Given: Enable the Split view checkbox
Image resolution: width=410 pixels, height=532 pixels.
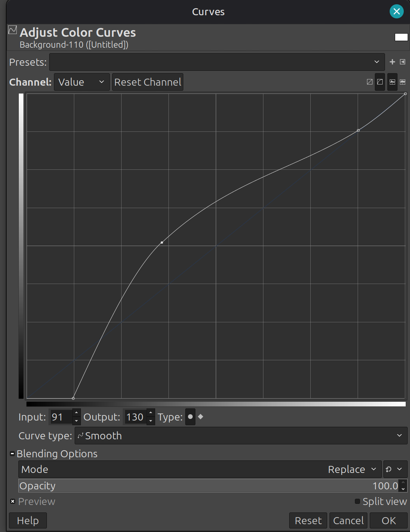Looking at the screenshot, I should (x=357, y=501).
